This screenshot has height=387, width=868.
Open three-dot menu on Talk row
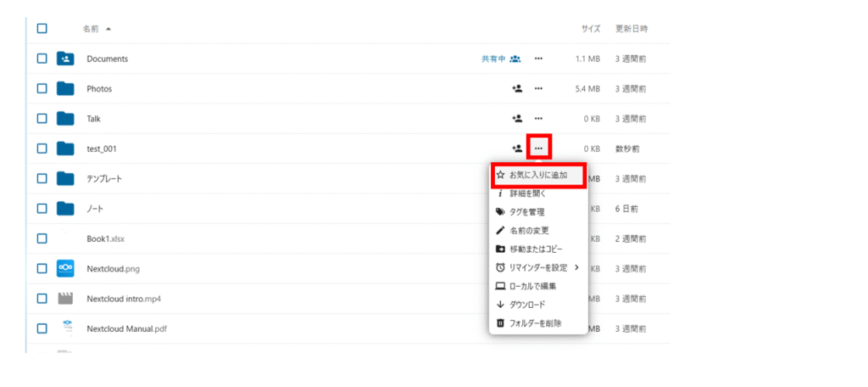coord(538,119)
